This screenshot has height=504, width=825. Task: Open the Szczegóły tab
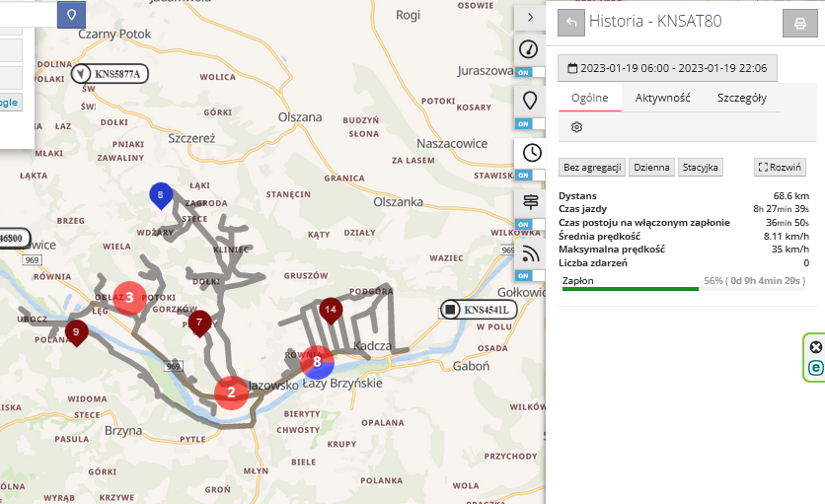point(741,99)
